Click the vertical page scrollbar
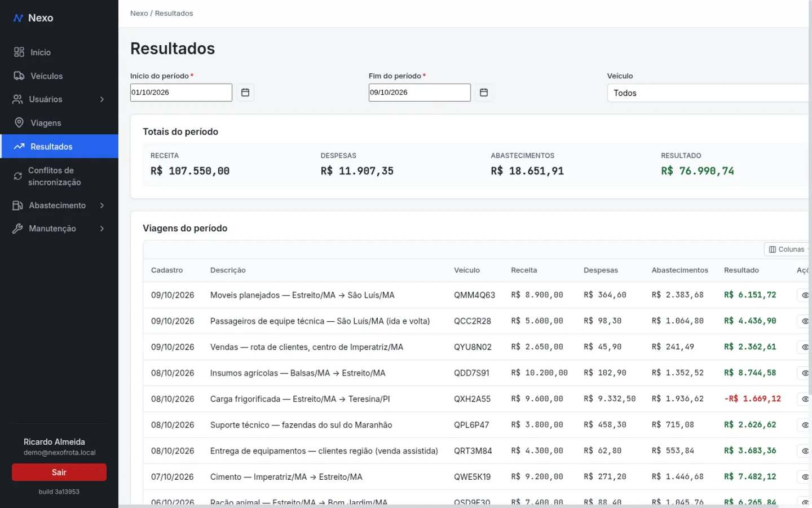The image size is (812, 508). click(810, 198)
